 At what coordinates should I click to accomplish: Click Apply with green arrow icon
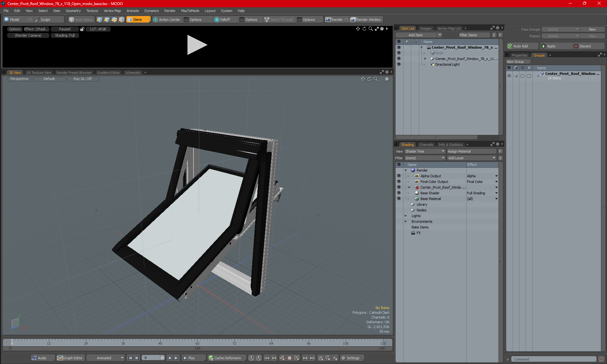pyautogui.click(x=556, y=46)
